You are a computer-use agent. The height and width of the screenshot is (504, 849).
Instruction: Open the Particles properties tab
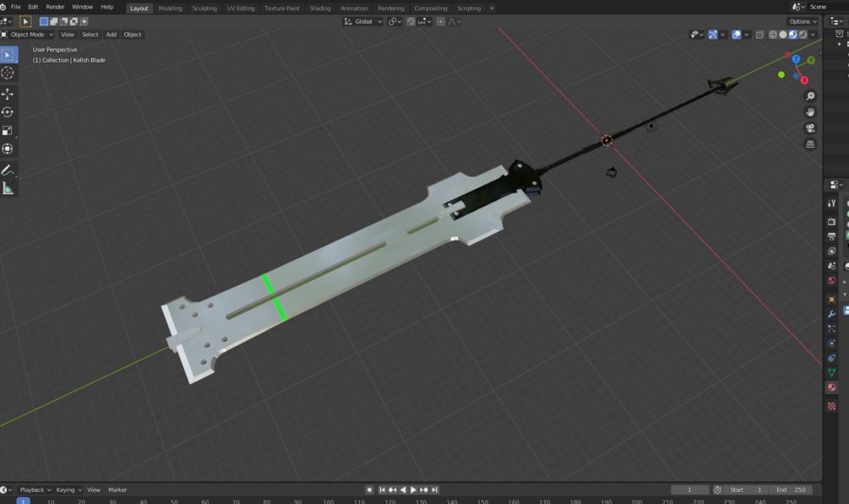831,328
